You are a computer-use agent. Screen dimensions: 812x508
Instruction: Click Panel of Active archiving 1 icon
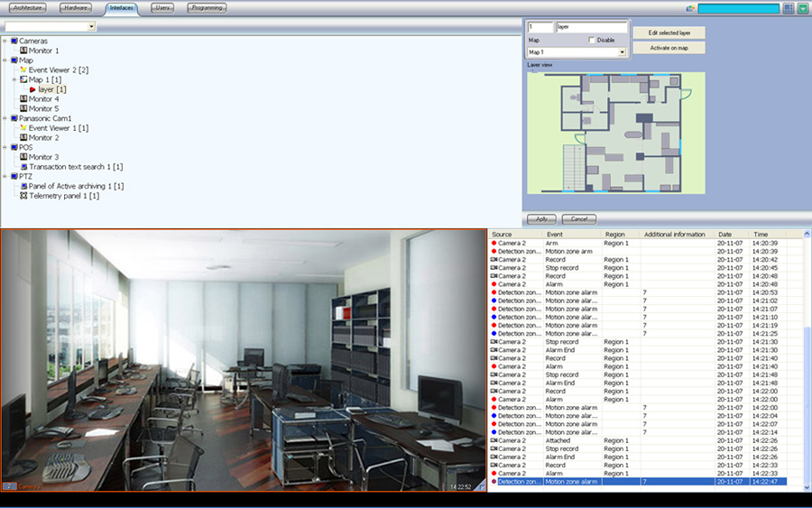click(x=23, y=186)
